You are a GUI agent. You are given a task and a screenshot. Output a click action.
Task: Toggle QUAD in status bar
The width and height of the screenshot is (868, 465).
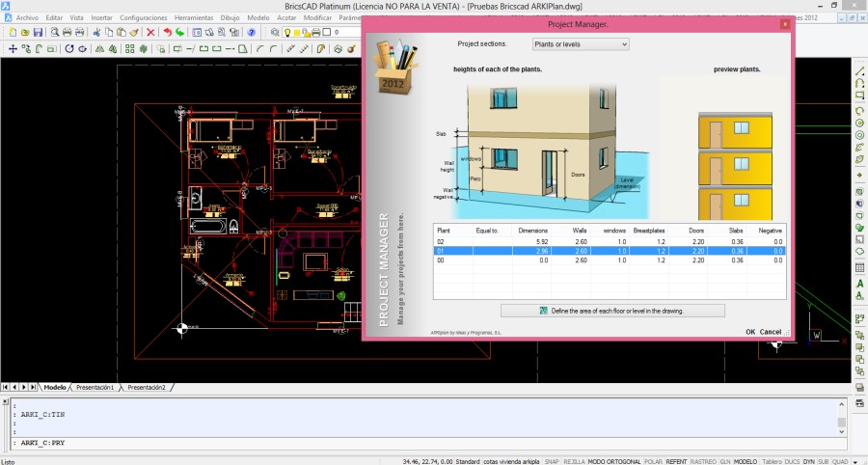point(840,461)
